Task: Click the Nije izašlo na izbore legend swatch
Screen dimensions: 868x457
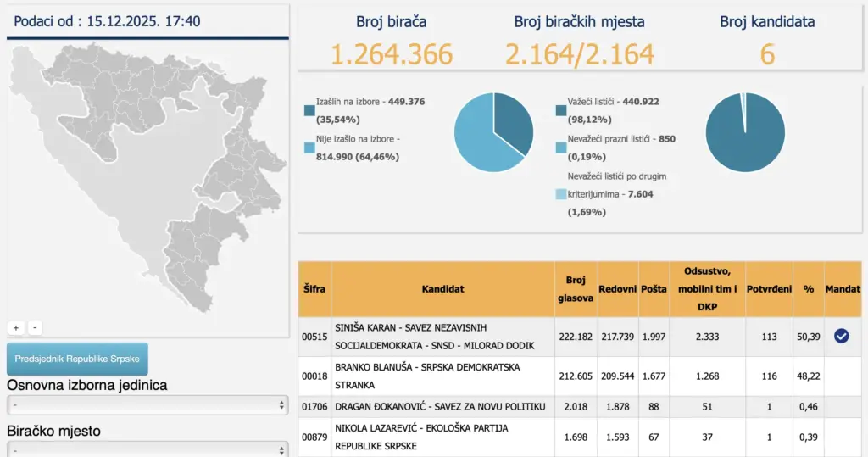Action: pyautogui.click(x=309, y=148)
